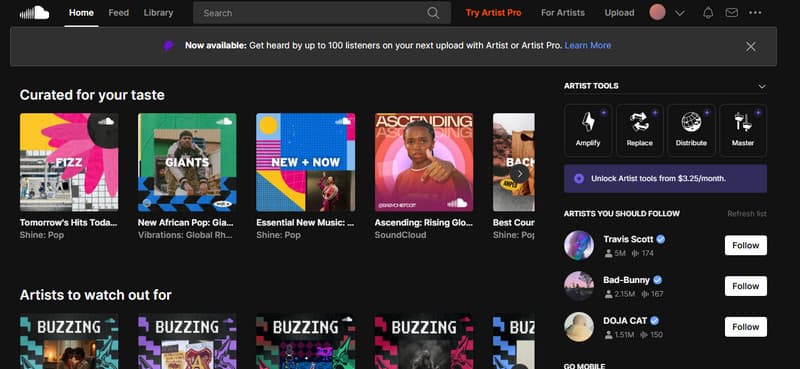
Task: Open the Distribute artist tool
Action: click(691, 130)
